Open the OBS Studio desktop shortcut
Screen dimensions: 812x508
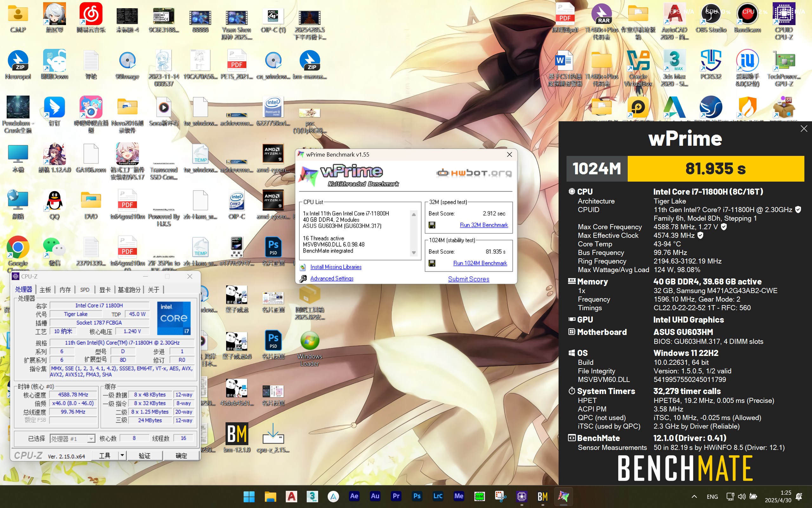point(711,17)
